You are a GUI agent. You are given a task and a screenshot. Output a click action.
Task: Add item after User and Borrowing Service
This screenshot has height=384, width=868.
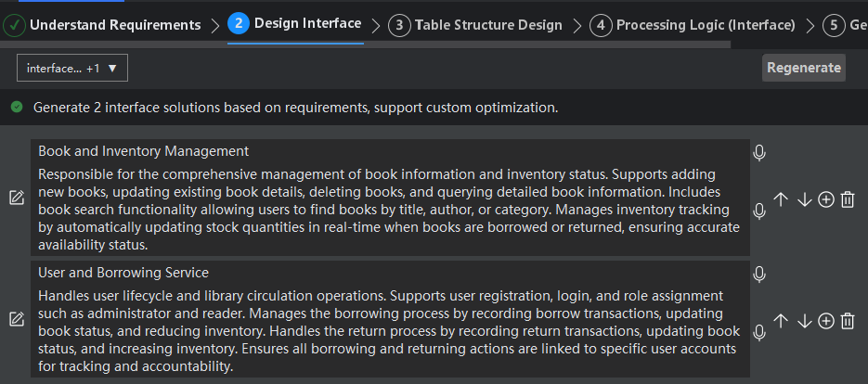825,321
